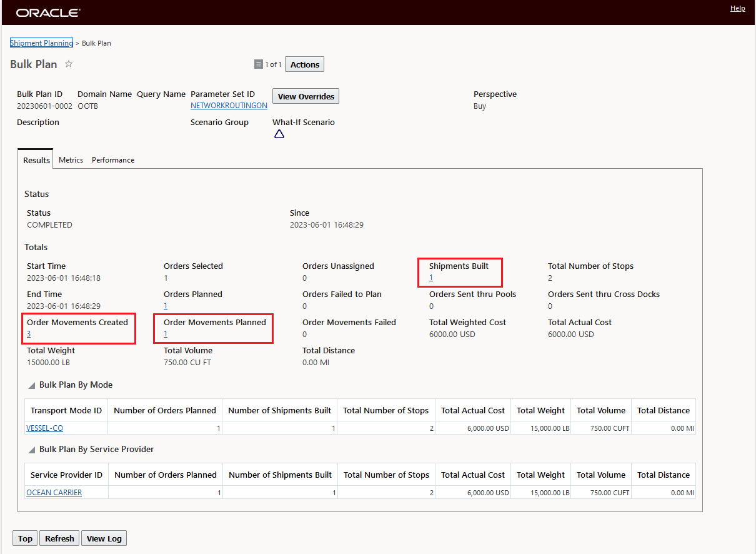
Task: Click the What-If Scenario triangle icon
Action: (279, 134)
